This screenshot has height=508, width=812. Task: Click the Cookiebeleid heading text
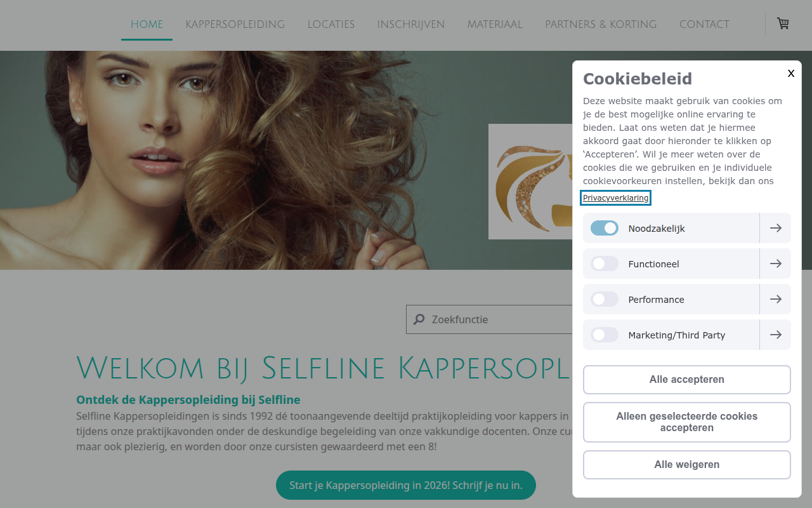click(x=638, y=79)
